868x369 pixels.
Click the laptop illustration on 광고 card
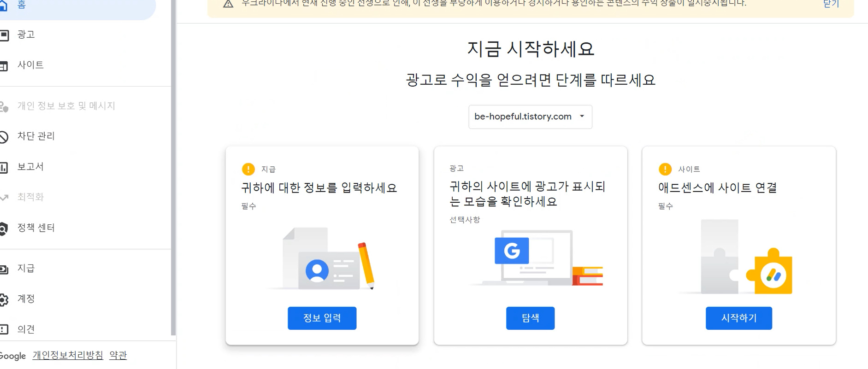pyautogui.click(x=537, y=258)
